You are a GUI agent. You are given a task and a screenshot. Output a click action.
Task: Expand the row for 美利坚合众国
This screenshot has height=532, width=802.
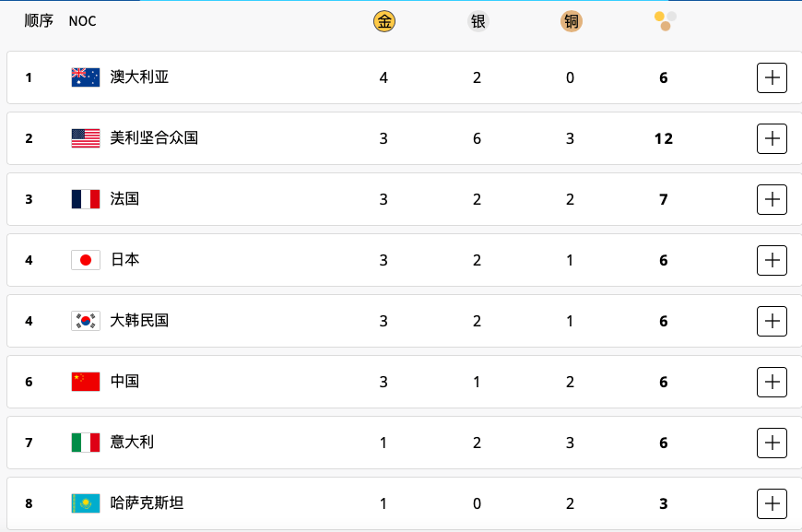pyautogui.click(x=772, y=138)
